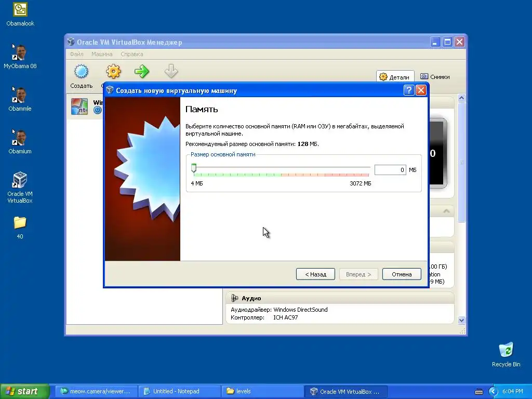The image size is (532, 399).
Task: Close the new virtual machine wizard
Action: click(x=421, y=90)
